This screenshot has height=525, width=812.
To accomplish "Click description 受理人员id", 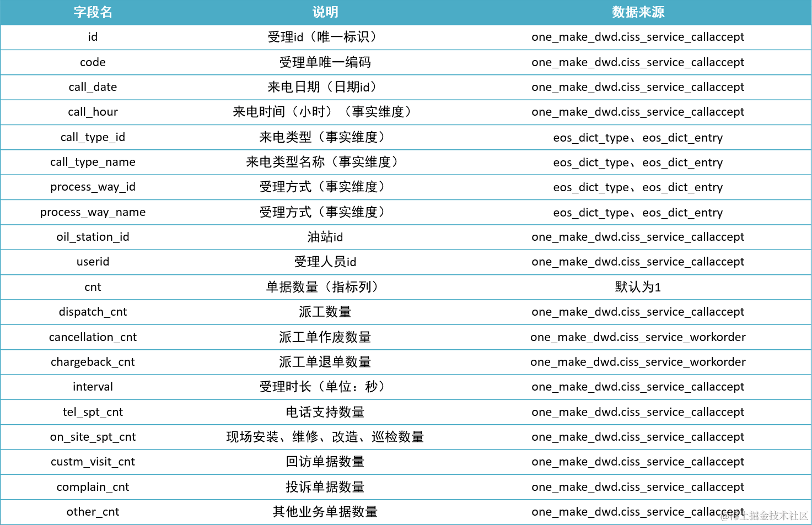I will pos(325,262).
